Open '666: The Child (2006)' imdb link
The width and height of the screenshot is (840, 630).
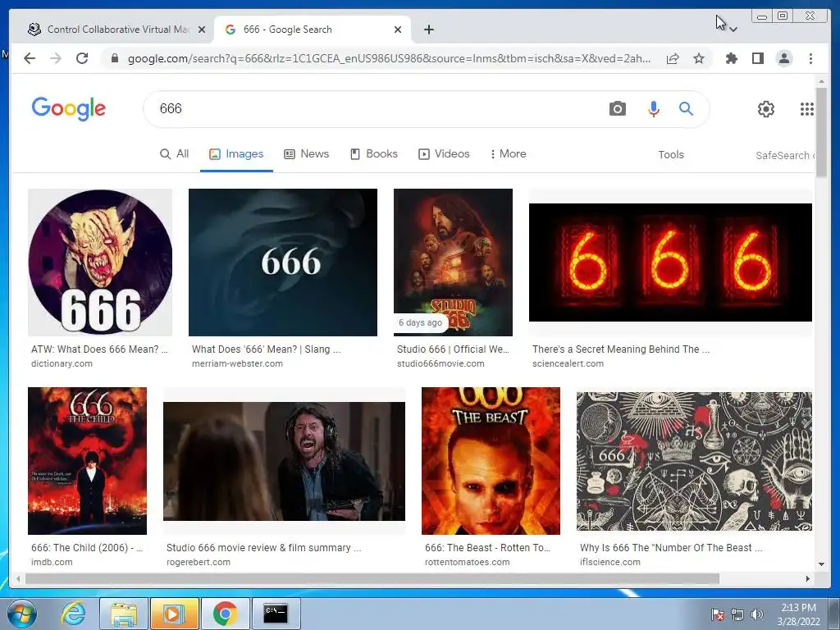click(87, 548)
